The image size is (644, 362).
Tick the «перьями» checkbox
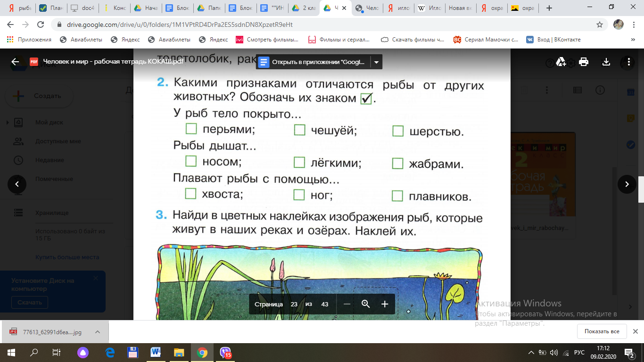(190, 129)
